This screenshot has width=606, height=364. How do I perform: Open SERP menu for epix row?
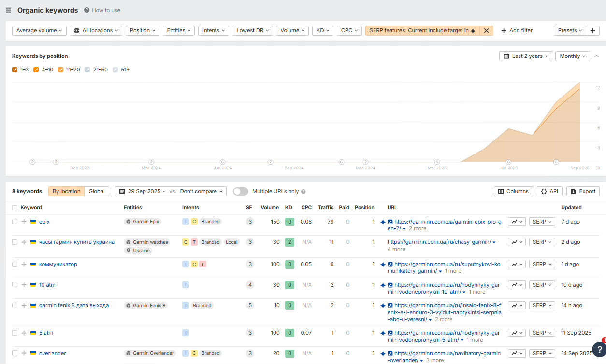(x=542, y=222)
